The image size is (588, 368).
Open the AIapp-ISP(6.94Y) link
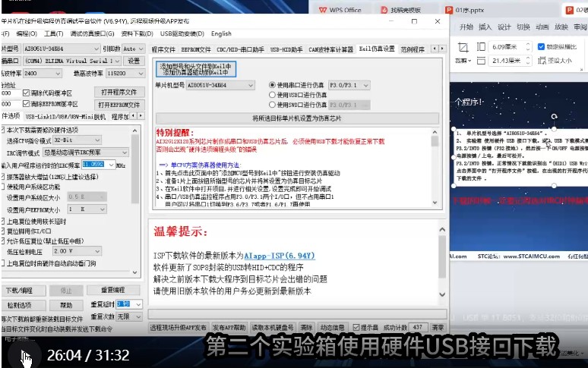click(x=280, y=256)
